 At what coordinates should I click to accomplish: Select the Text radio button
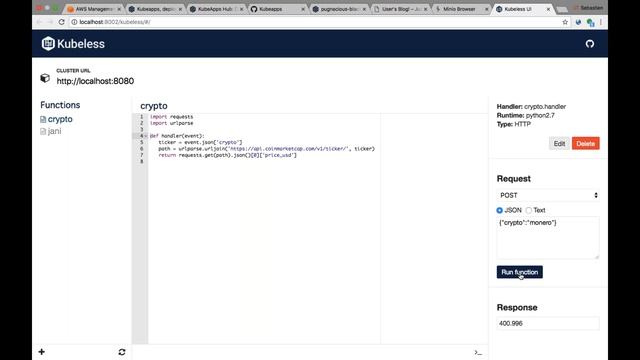click(529, 210)
